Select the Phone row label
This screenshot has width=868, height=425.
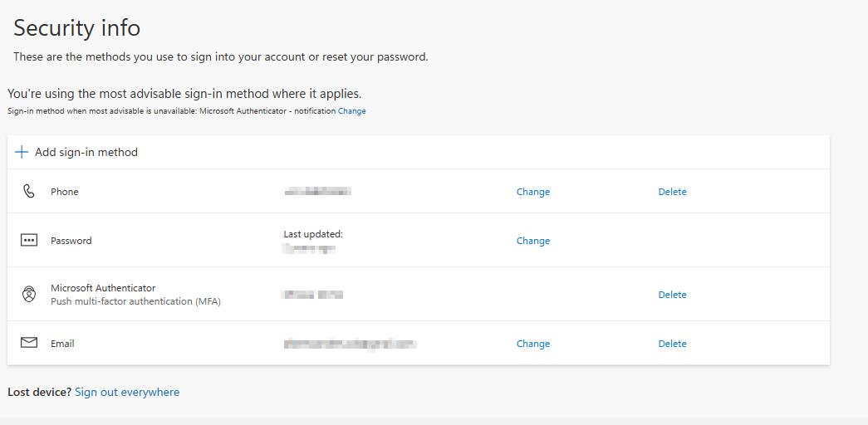click(x=65, y=192)
